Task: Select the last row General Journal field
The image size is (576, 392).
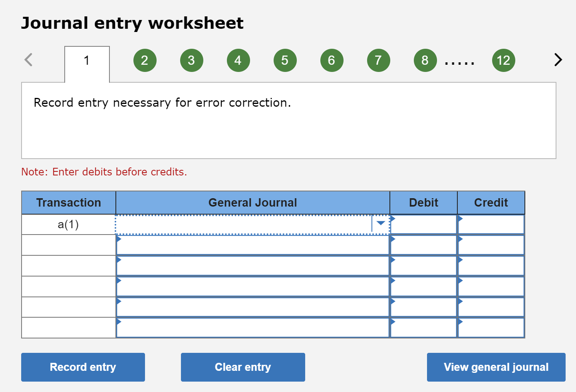Action: coord(252,328)
